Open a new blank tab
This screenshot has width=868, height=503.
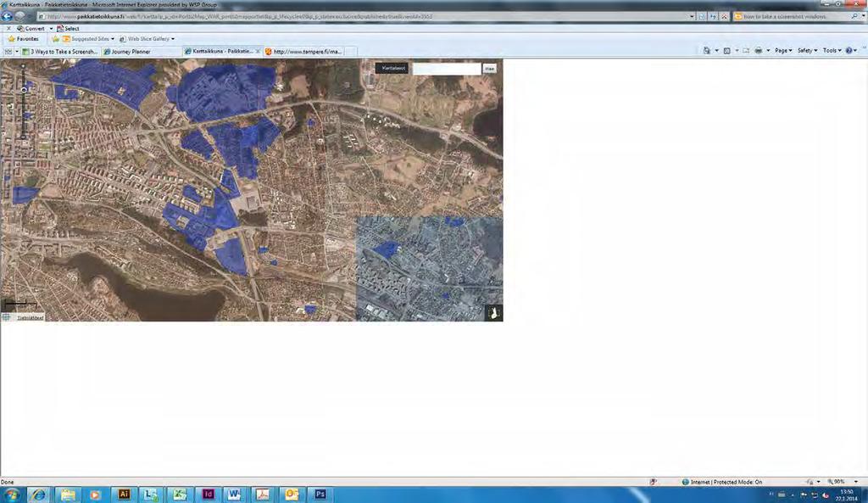(x=350, y=52)
